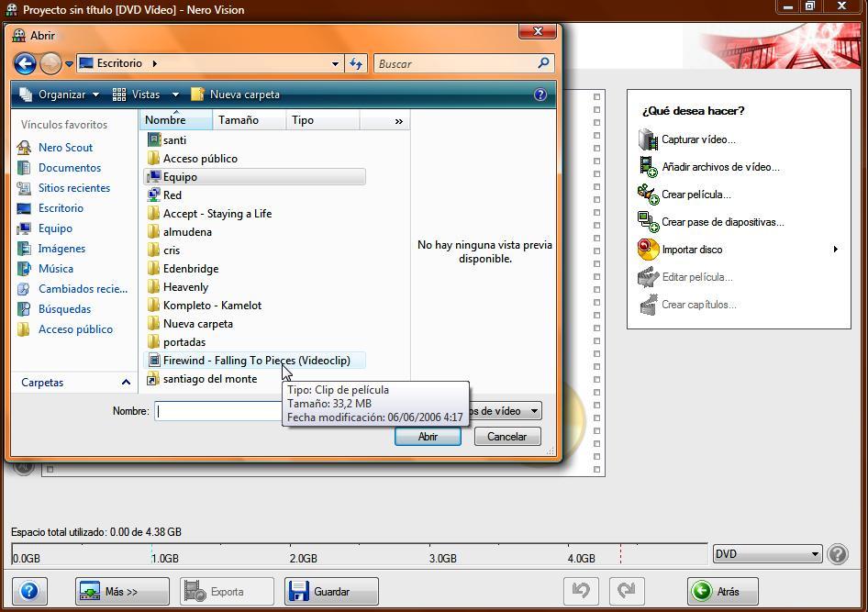Sort by Tamaño column header
Image resolution: width=868 pixels, height=612 pixels.
pyautogui.click(x=249, y=120)
